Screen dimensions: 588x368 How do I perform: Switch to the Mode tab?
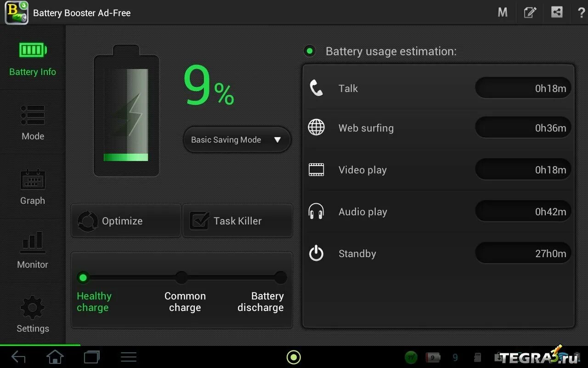[x=33, y=122]
